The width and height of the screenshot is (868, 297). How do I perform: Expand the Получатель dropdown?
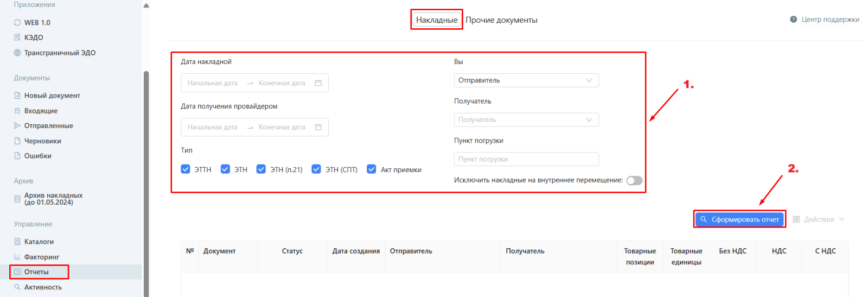[526, 120]
